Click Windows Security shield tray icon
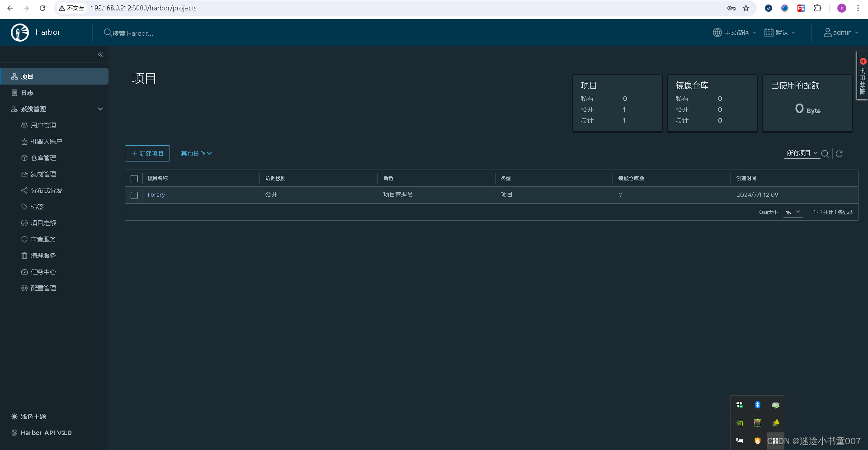Viewport: 868px width, 450px height. pyautogui.click(x=740, y=405)
